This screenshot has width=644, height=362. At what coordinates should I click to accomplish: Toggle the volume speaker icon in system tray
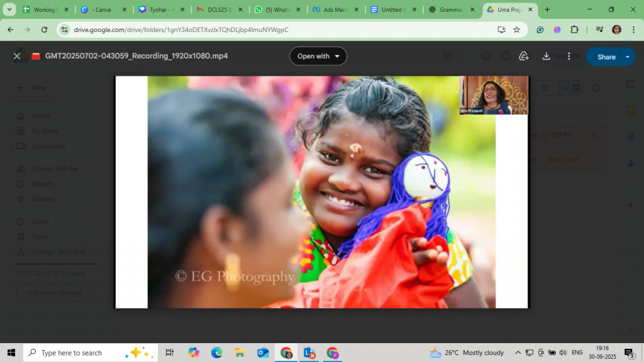pyautogui.click(x=563, y=353)
